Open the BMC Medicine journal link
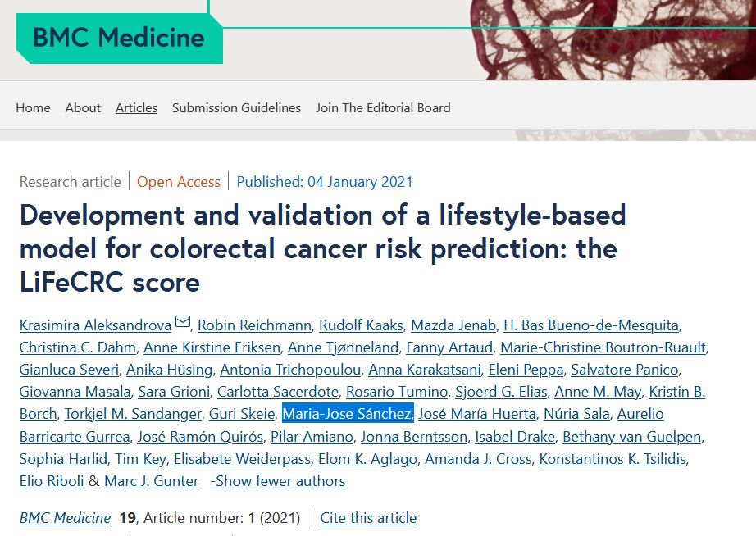The width and height of the screenshot is (756, 536). point(65,518)
